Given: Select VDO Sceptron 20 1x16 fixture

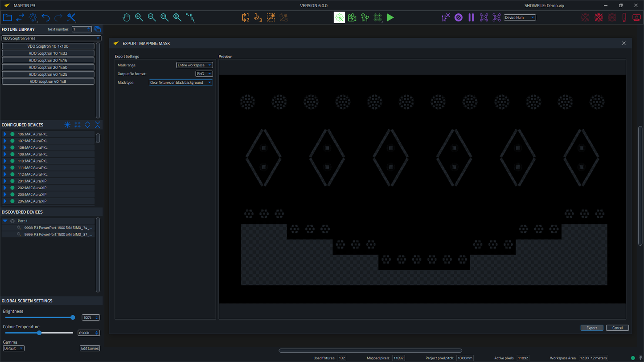Looking at the screenshot, I should coord(48,60).
